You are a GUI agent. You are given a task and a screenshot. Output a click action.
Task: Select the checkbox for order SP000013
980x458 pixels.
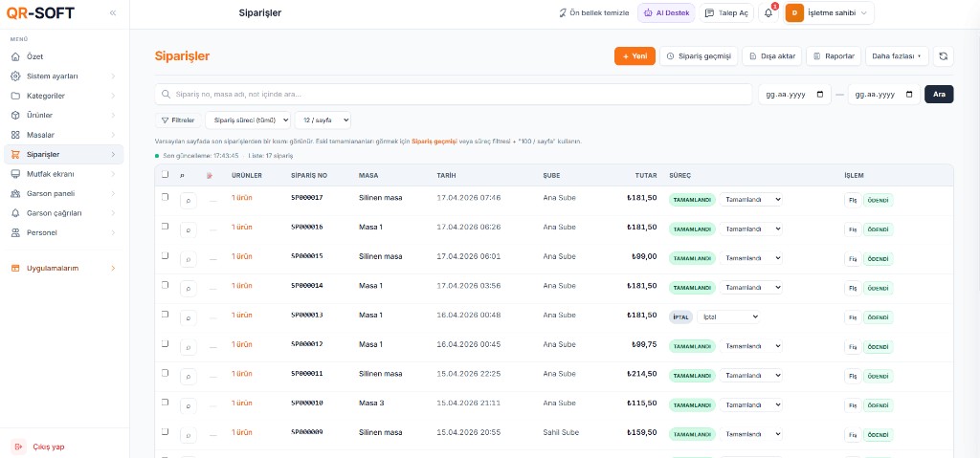(165, 314)
